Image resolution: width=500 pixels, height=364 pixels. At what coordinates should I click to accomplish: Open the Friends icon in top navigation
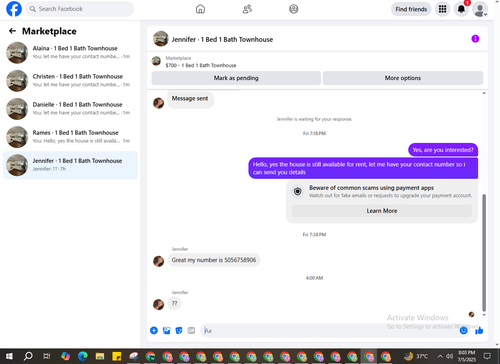click(x=247, y=9)
